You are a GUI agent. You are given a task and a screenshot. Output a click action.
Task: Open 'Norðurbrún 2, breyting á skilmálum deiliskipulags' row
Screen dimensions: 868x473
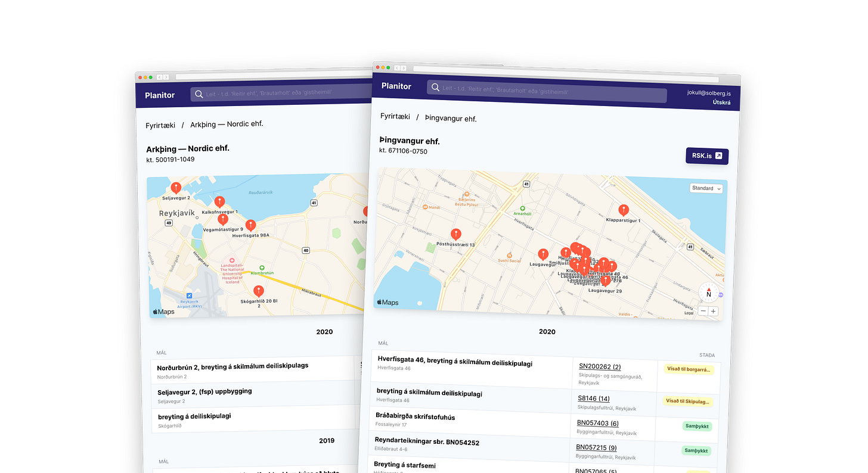232,366
